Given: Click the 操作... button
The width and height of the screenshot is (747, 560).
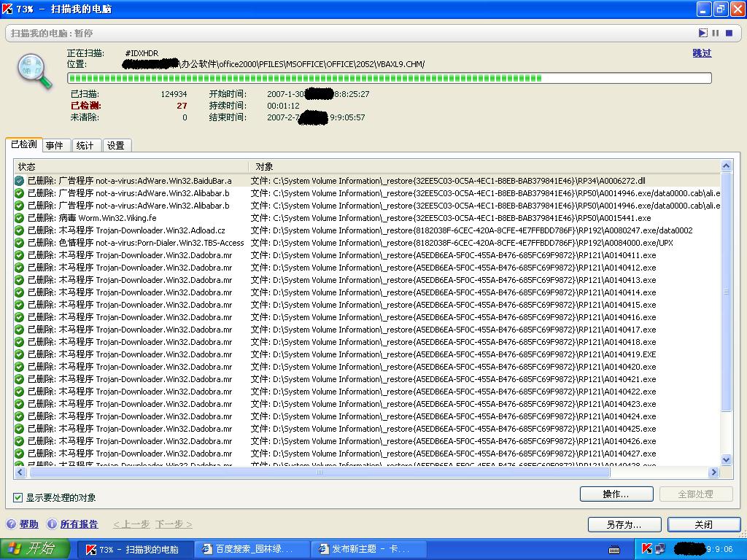Looking at the screenshot, I should [616, 494].
